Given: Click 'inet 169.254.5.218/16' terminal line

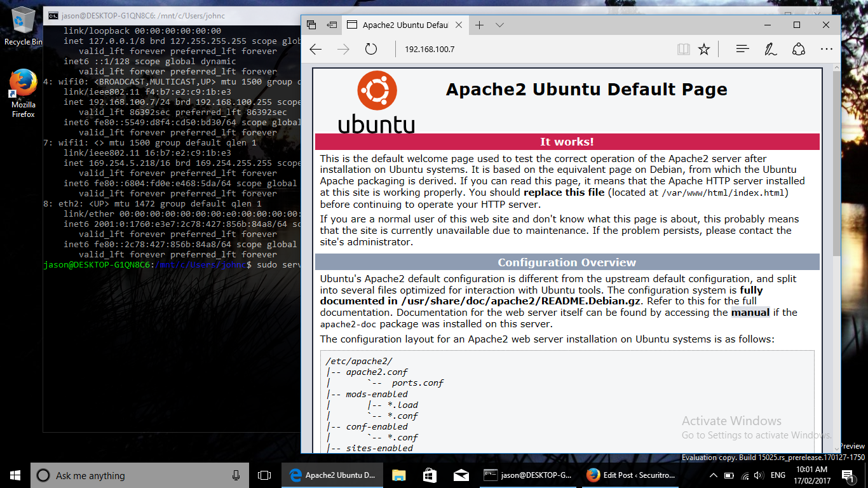Looking at the screenshot, I should [182, 163].
